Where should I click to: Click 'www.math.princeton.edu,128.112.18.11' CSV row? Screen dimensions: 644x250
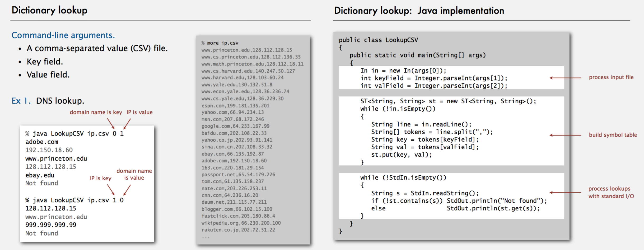pos(253,64)
